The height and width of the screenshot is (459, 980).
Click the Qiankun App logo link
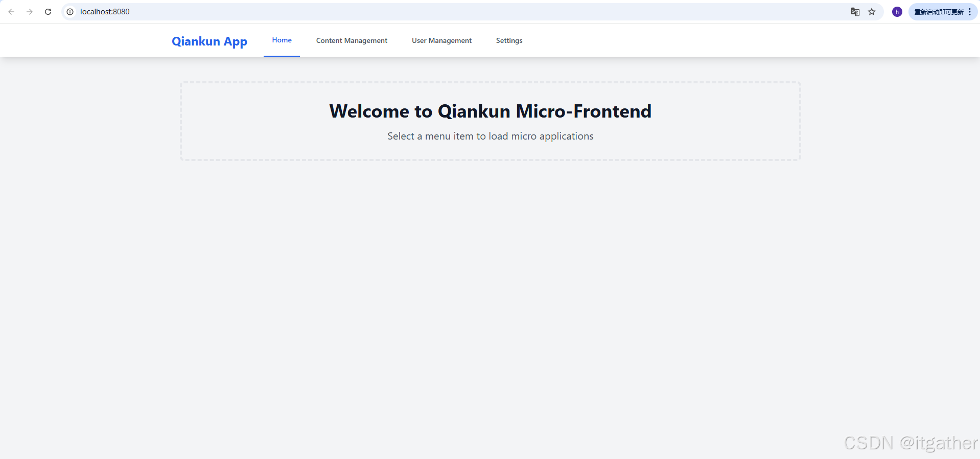tap(209, 41)
